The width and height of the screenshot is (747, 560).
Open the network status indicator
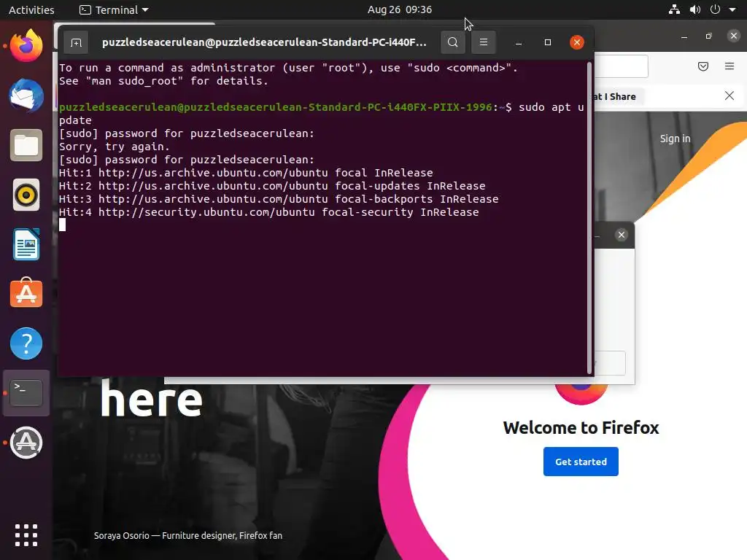point(674,9)
